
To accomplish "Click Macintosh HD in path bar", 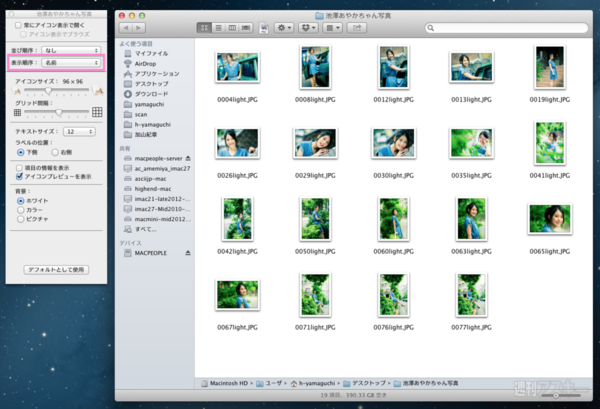I will tap(225, 383).
